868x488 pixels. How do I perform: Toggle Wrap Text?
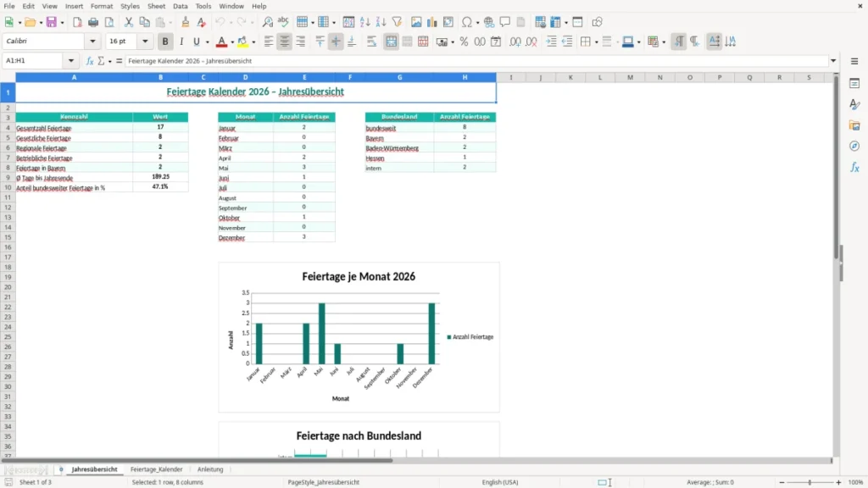coord(371,42)
